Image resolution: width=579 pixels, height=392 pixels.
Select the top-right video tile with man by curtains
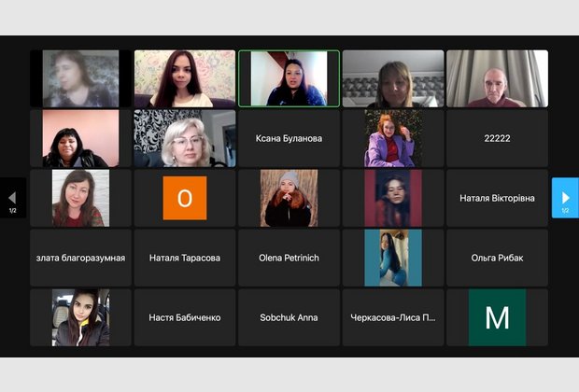point(497,78)
